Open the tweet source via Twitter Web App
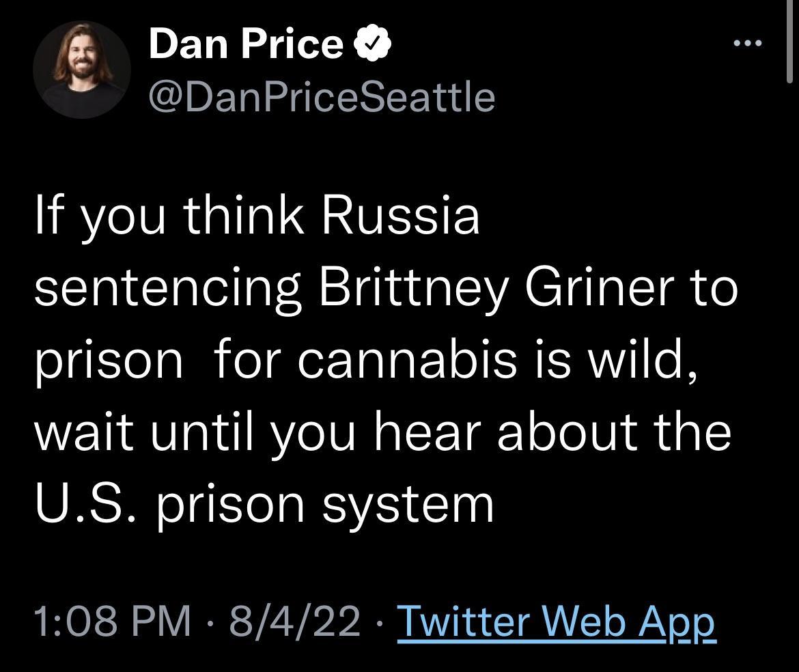Screen dimensions: 799x672 pyautogui.click(x=557, y=620)
